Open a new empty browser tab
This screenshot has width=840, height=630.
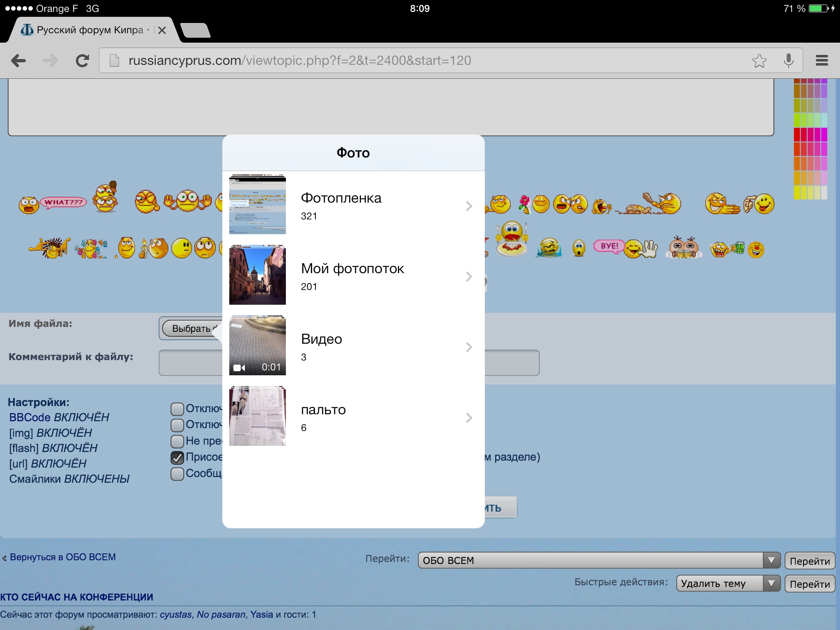click(x=195, y=31)
